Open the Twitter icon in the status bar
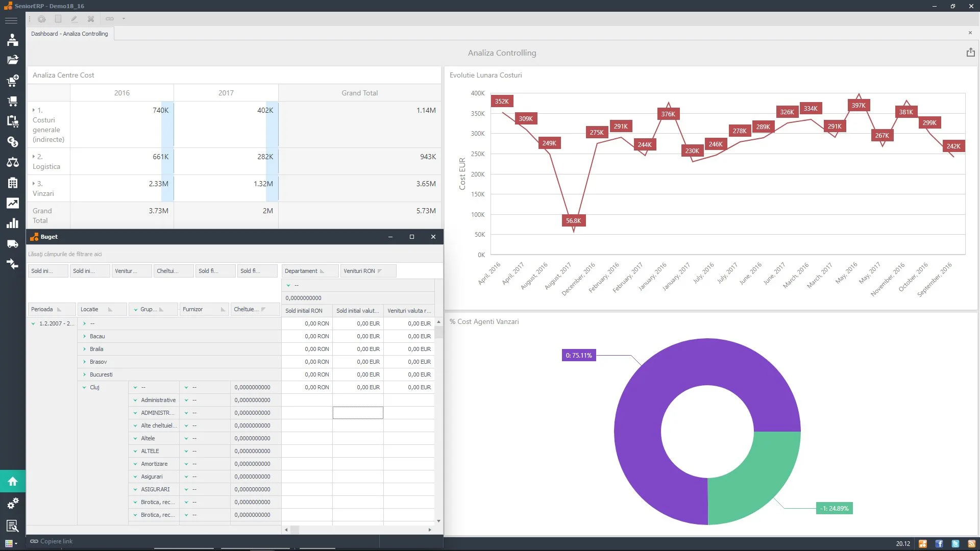Screen dimensions: 980x551 point(955,544)
